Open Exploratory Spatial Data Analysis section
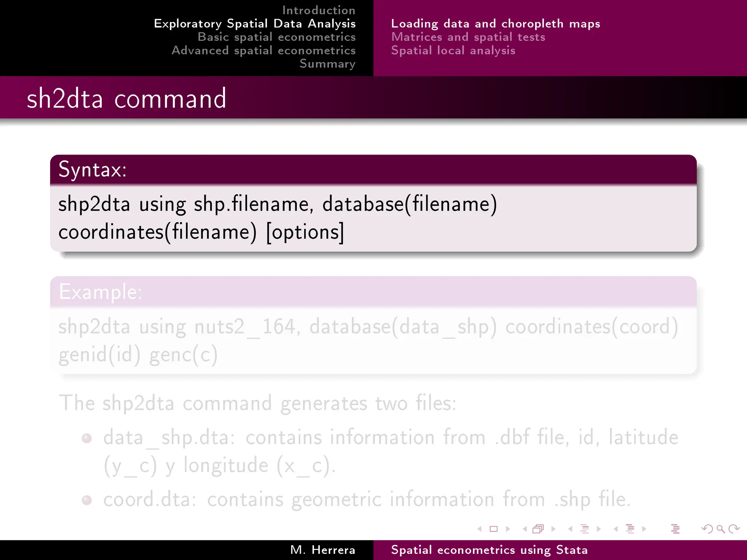Screen dimensions: 747x560 [255, 24]
